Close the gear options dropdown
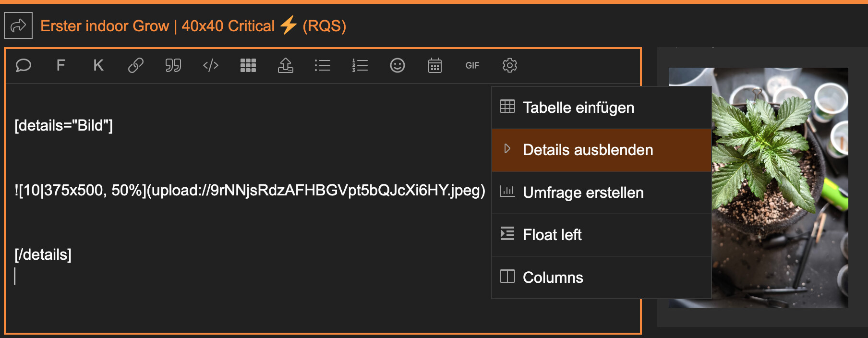 point(510,65)
